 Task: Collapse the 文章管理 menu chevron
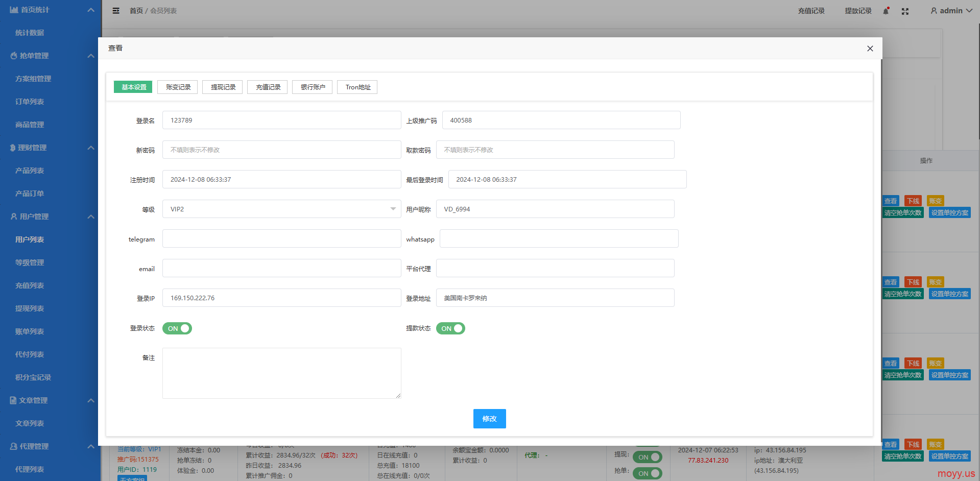pos(91,400)
